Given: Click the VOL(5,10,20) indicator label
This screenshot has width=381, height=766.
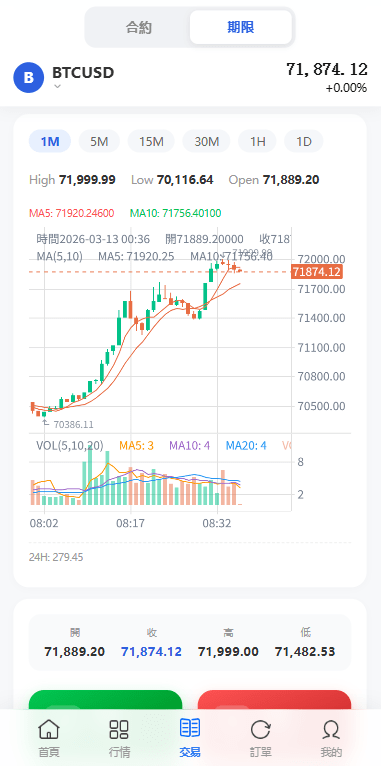Looking at the screenshot, I should click(x=70, y=445).
